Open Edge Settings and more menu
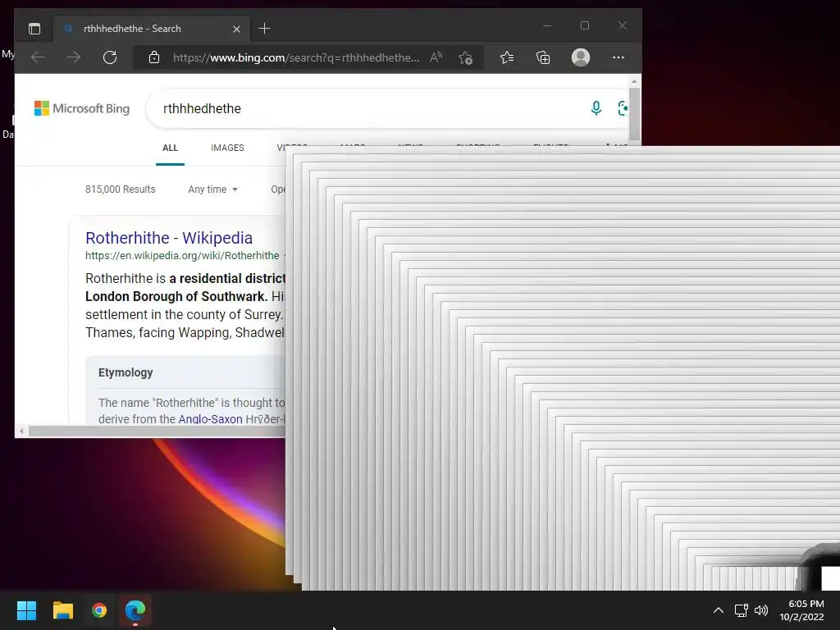Image resolution: width=840 pixels, height=630 pixels. coord(619,57)
